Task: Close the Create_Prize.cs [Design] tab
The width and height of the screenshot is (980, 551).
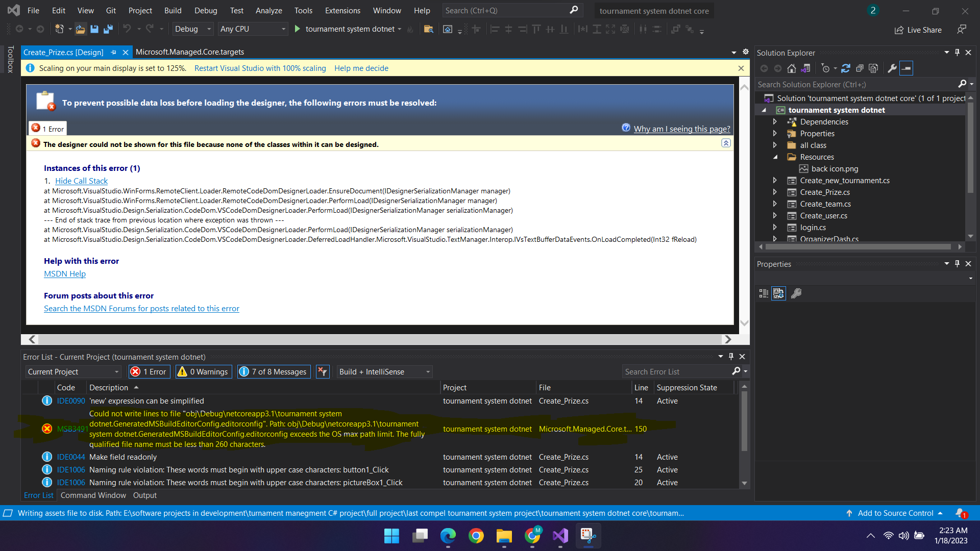Action: 126,52
